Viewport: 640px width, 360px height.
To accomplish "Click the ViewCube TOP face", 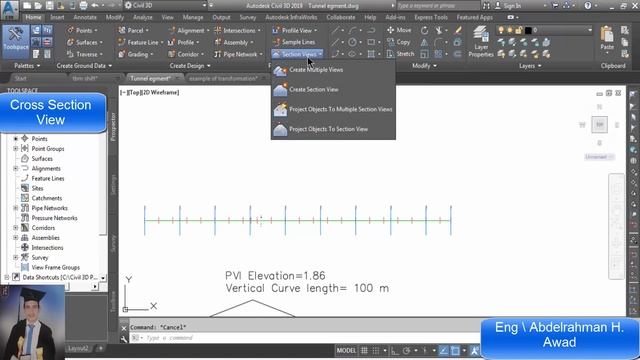I will click(x=600, y=124).
